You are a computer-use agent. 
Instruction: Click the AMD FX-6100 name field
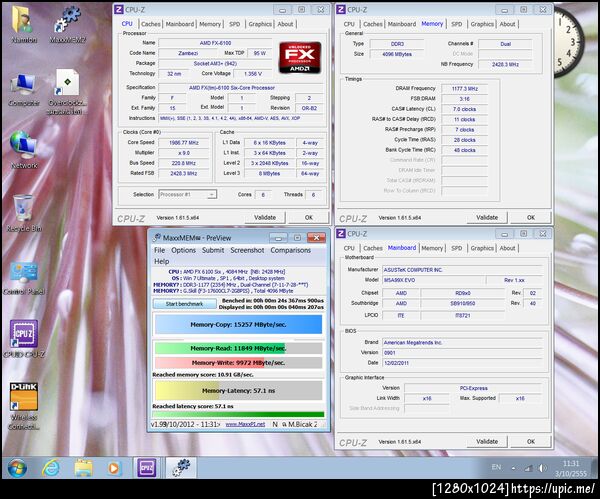click(215, 43)
